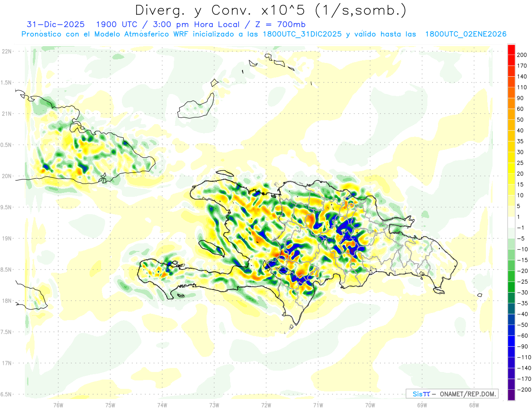This screenshot has height=411, width=532.
Task: Click the "-170" colorbar value
Action: pyautogui.click(x=523, y=379)
